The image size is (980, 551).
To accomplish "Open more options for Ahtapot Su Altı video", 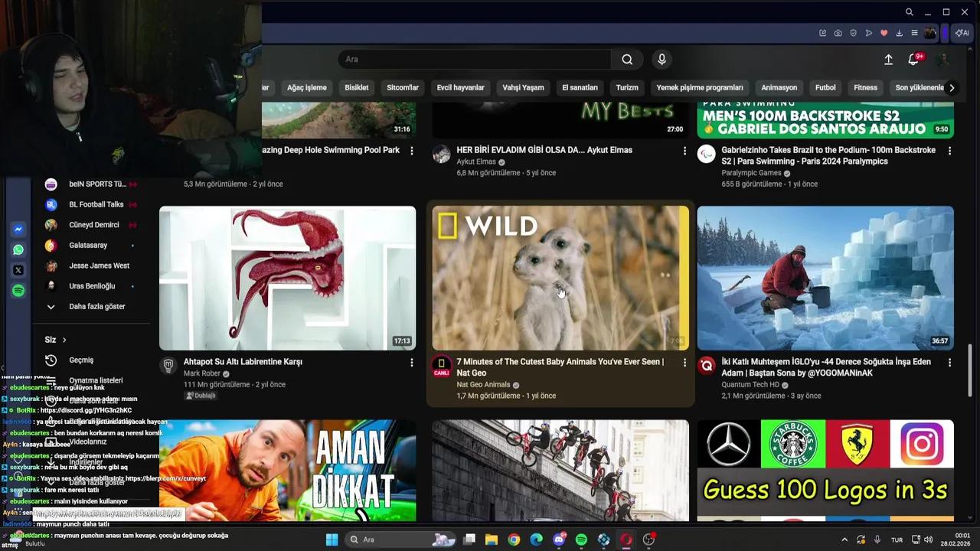I will pyautogui.click(x=411, y=362).
